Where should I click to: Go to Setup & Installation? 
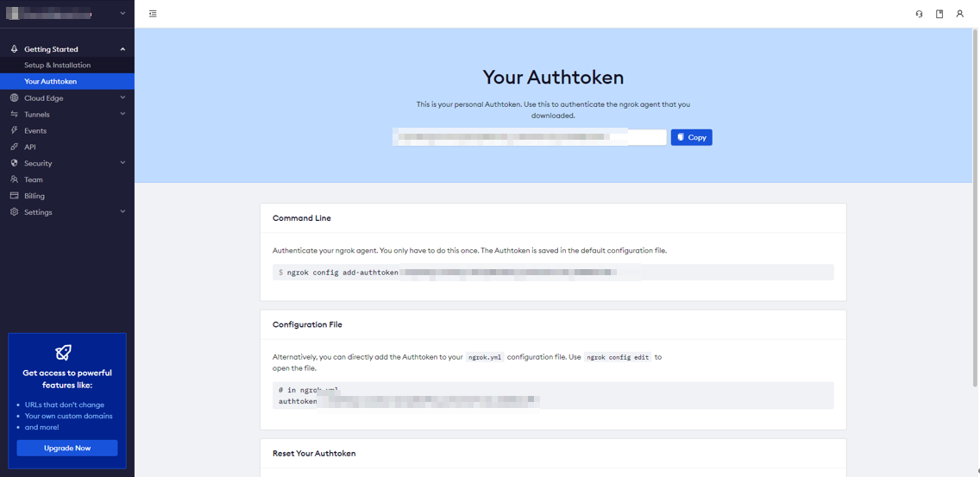click(57, 66)
